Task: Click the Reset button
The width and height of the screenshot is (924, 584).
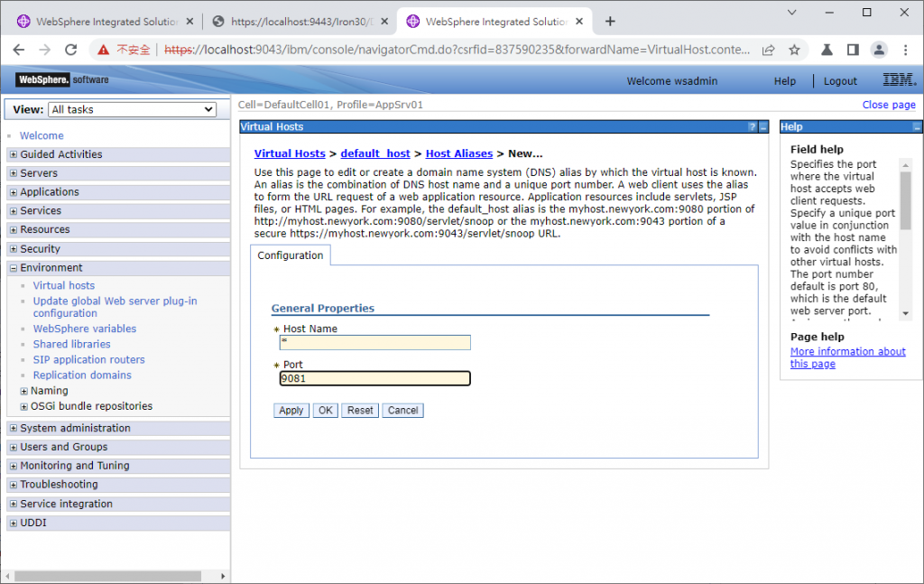Action: (x=360, y=410)
